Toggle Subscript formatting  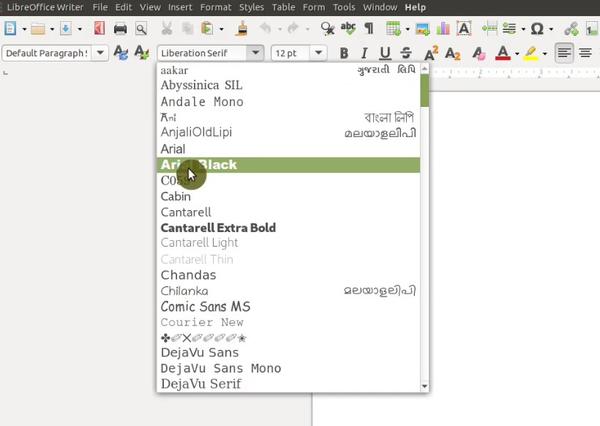tap(452, 53)
